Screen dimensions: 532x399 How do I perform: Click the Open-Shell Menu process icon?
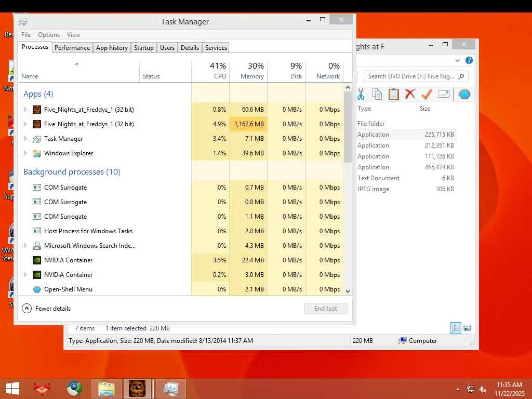click(x=37, y=289)
